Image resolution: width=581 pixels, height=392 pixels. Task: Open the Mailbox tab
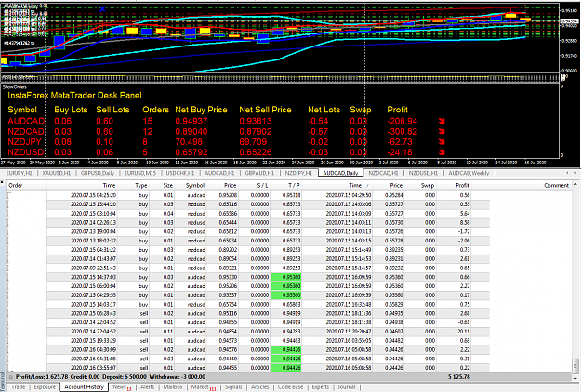click(x=173, y=387)
